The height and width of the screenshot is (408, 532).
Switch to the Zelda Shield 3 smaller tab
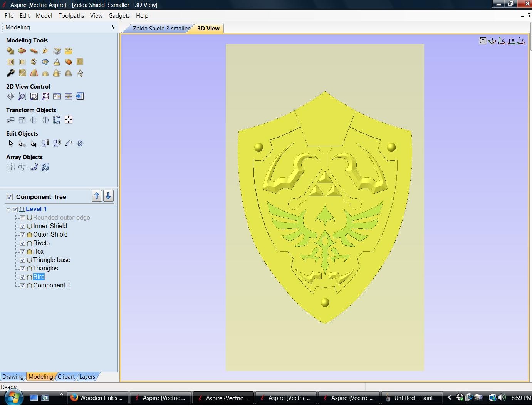[161, 29]
